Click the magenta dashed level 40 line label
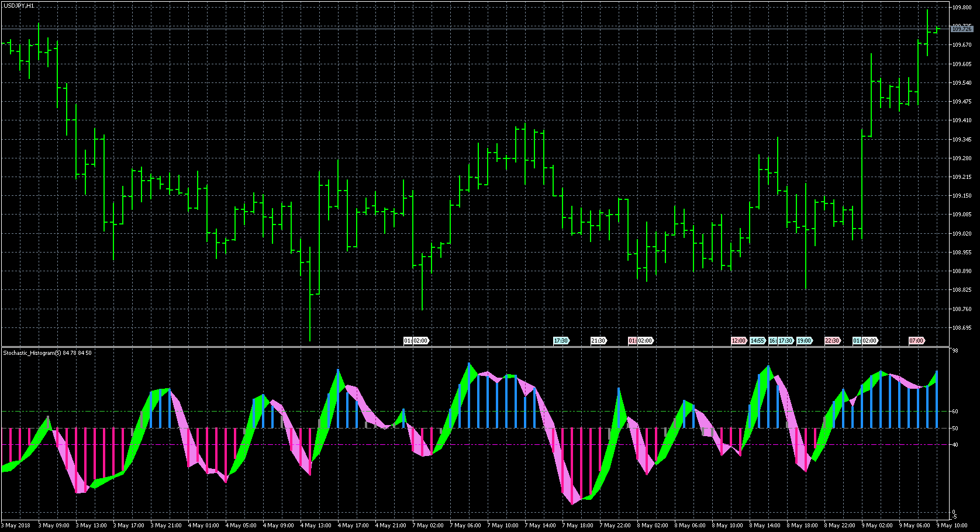This screenshot has width=980, height=532. pyautogui.click(x=955, y=445)
